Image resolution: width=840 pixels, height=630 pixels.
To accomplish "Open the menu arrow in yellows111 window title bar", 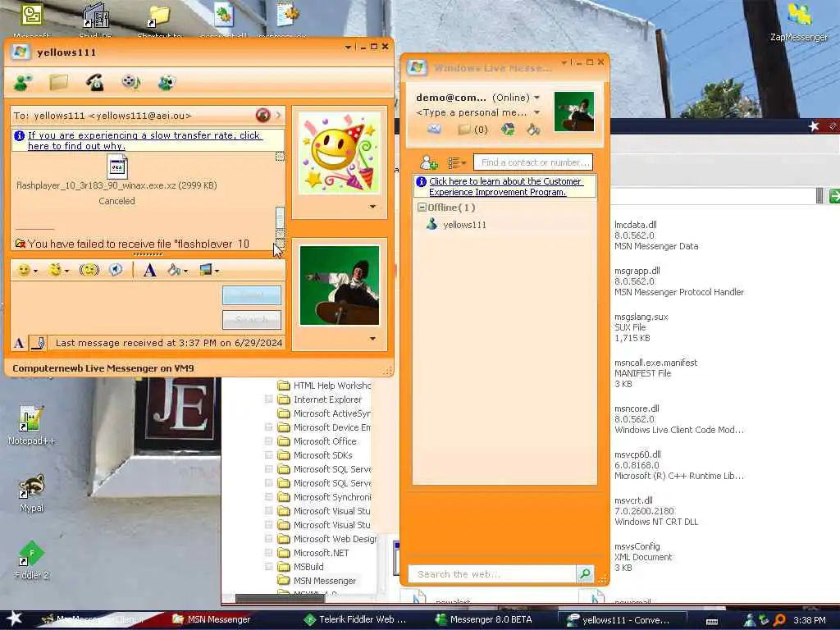I will 348,47.
